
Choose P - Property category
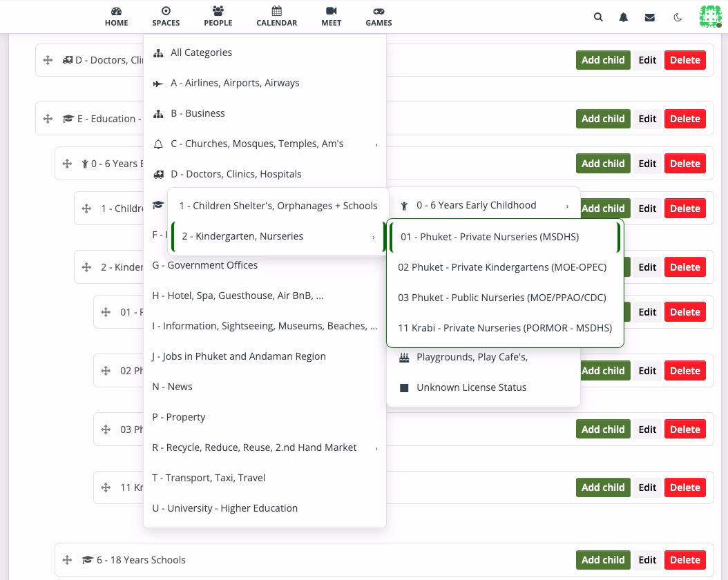coord(265,417)
